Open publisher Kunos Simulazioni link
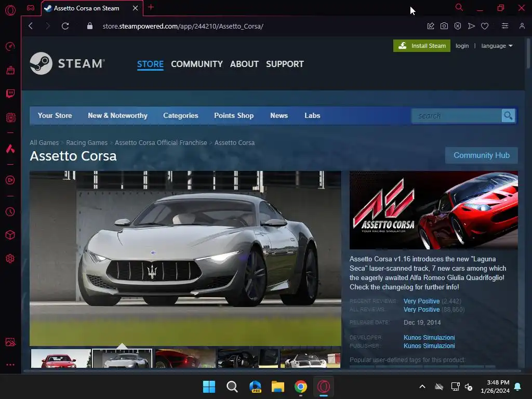Image resolution: width=532 pixels, height=399 pixels. [429, 345]
